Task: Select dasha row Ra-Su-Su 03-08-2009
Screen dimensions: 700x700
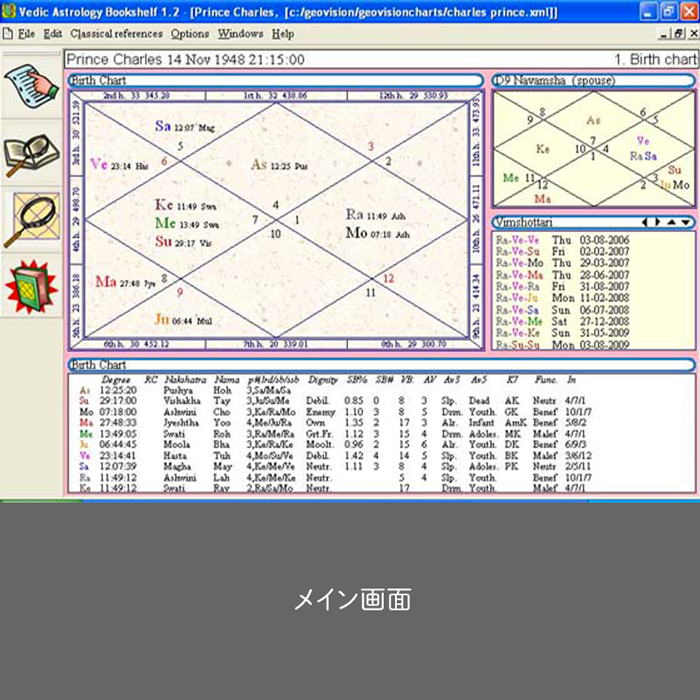Action: (x=562, y=345)
